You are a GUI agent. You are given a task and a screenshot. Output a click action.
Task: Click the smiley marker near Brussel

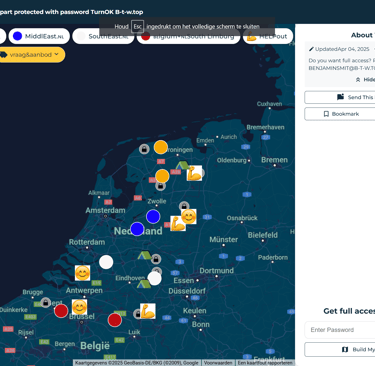(x=79, y=307)
